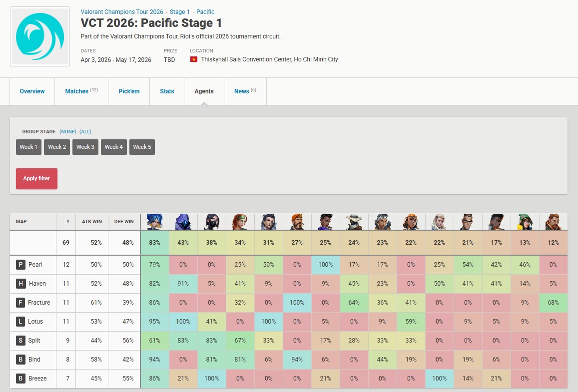Click the DEF WIN column header
The image size is (578, 392).
coord(124,221)
